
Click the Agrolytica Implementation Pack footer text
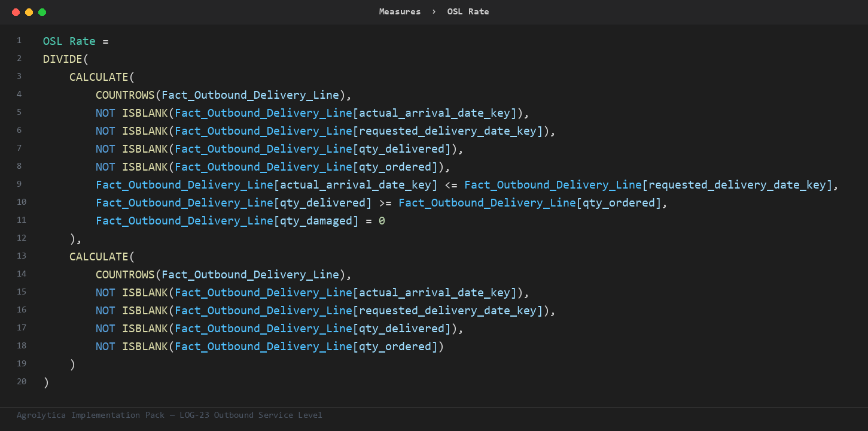point(169,415)
